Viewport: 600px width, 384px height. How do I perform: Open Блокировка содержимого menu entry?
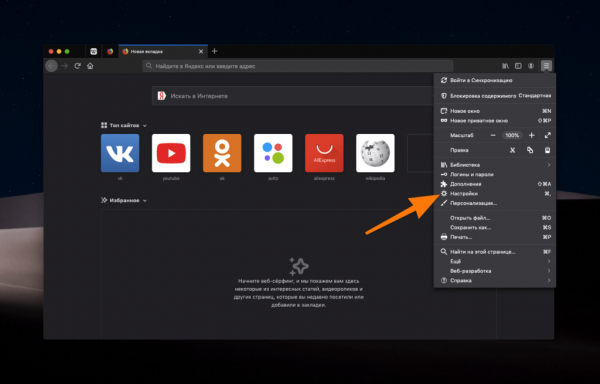tap(494, 96)
